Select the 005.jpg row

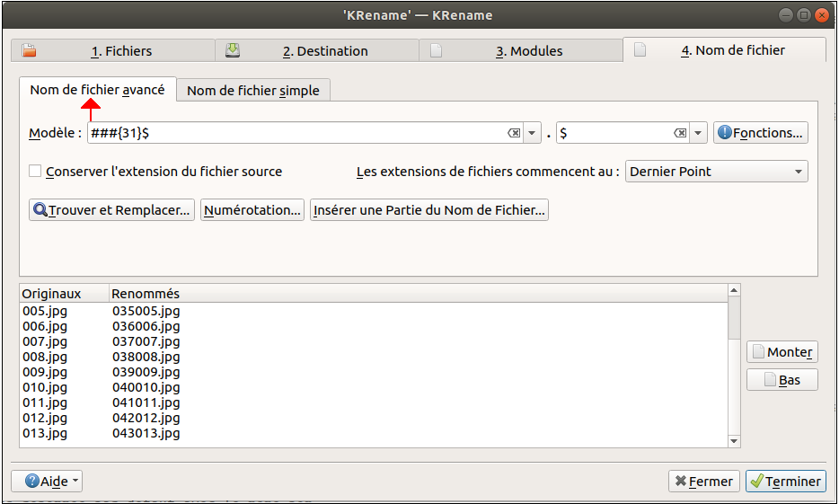tap(374, 311)
